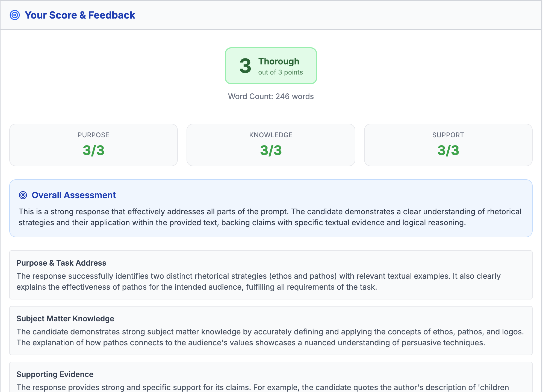This screenshot has height=392, width=543.
Task: Select the Thorough rating label
Action: tap(278, 61)
